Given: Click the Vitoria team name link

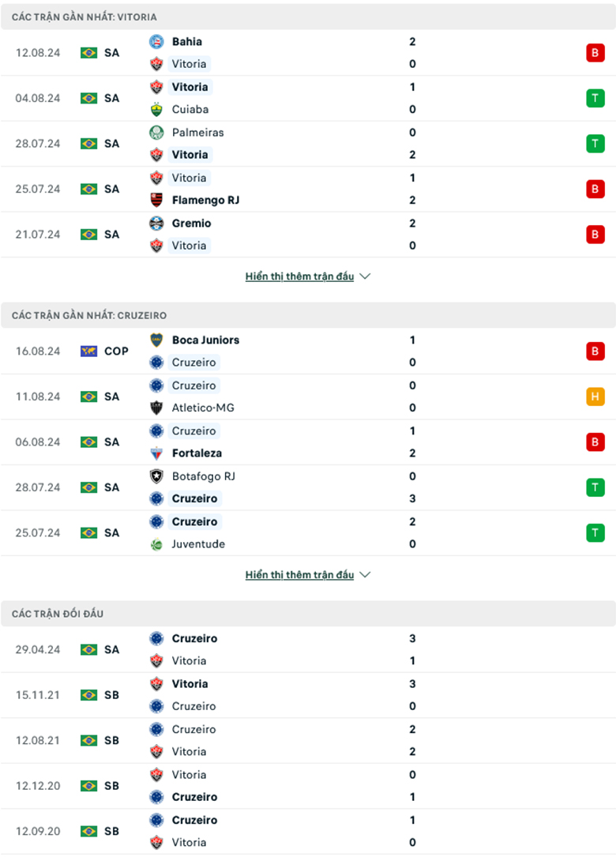Looking at the screenshot, I should point(189,64).
